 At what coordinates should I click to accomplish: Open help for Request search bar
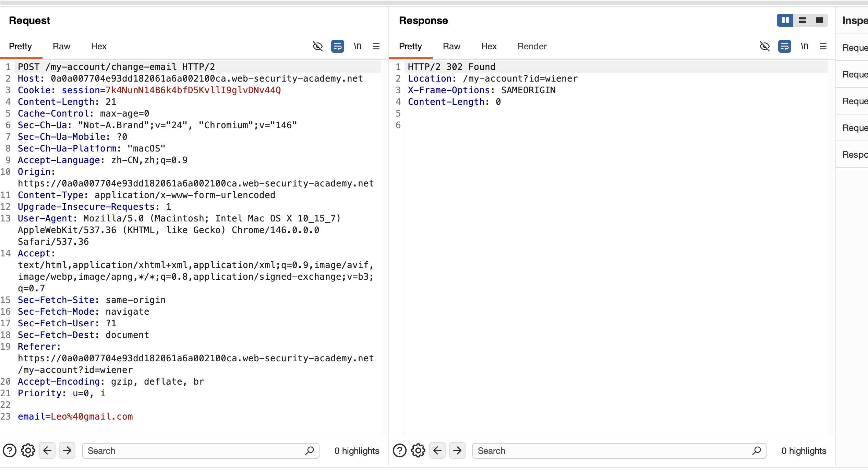coord(10,450)
